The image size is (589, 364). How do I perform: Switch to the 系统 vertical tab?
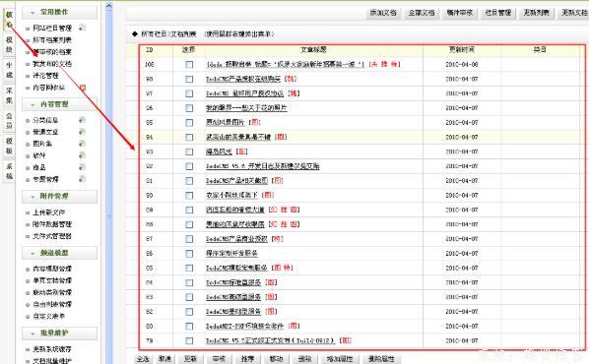(9, 171)
